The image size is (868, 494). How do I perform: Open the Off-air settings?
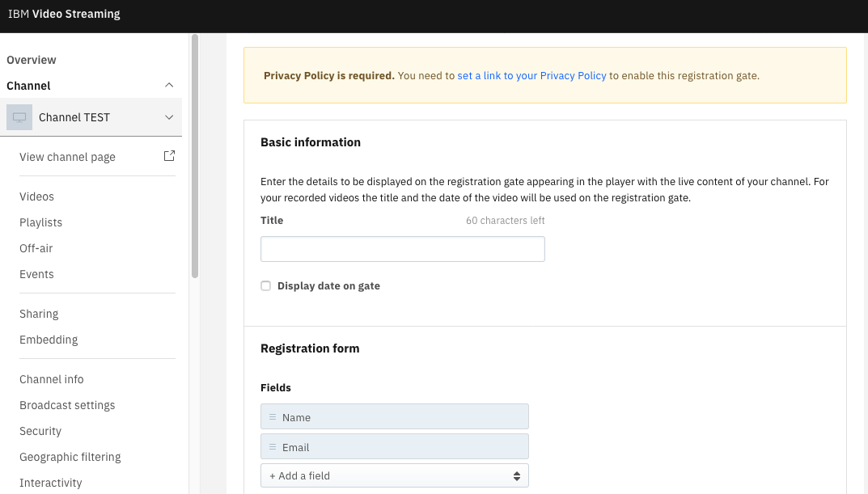(x=36, y=248)
